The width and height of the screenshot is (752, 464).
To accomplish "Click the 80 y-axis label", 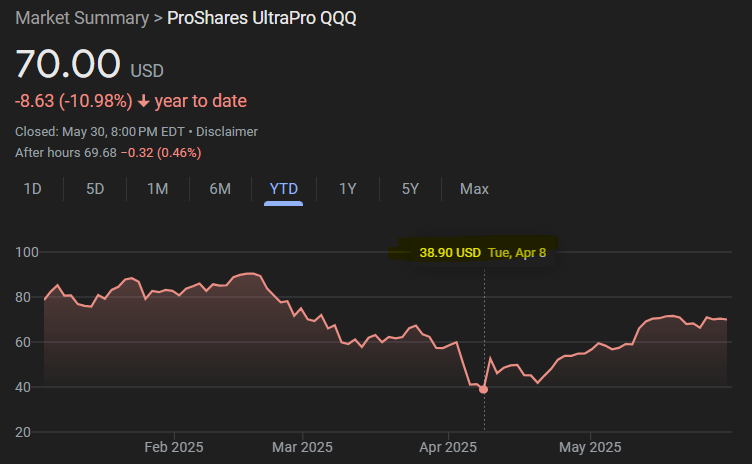I will coord(23,297).
